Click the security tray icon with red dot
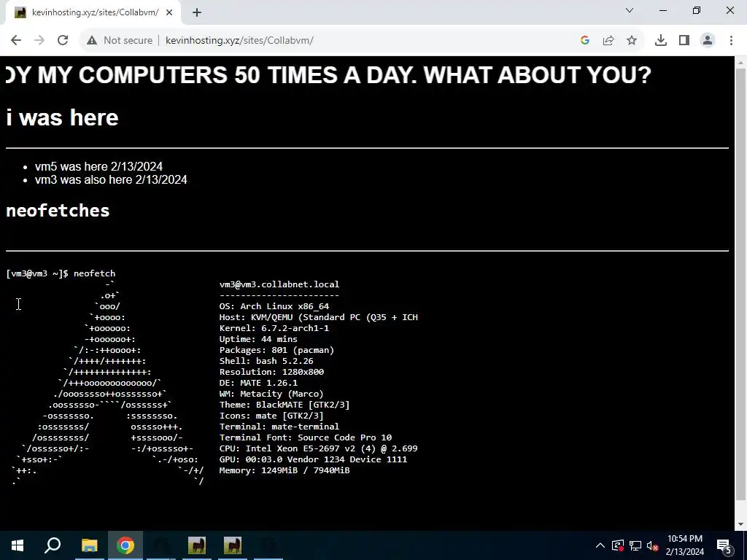 click(618, 545)
